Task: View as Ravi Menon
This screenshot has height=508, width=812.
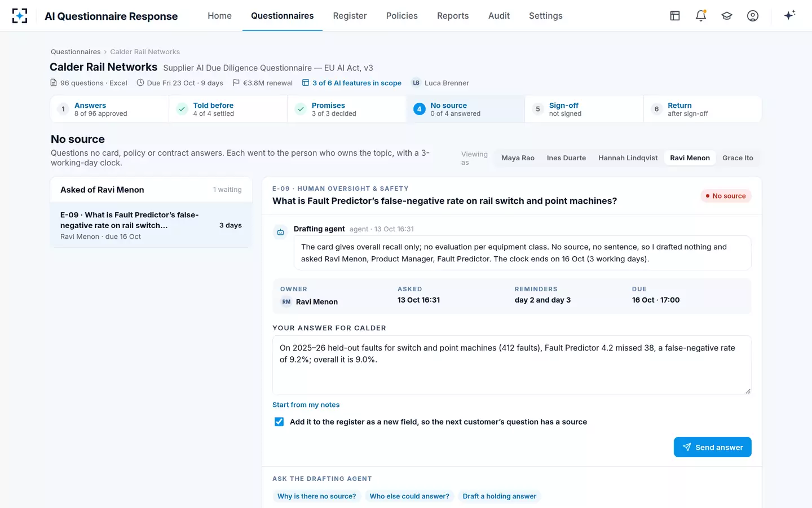Action: coord(690,158)
